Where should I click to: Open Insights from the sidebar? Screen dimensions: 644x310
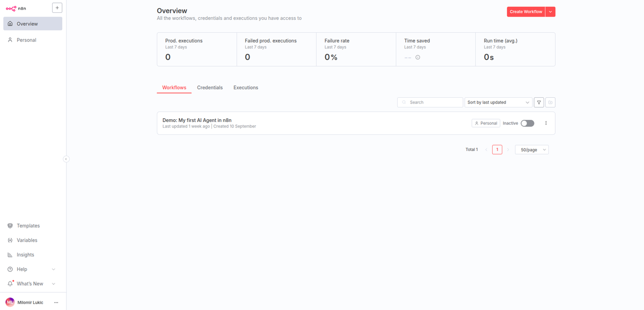[25, 255]
